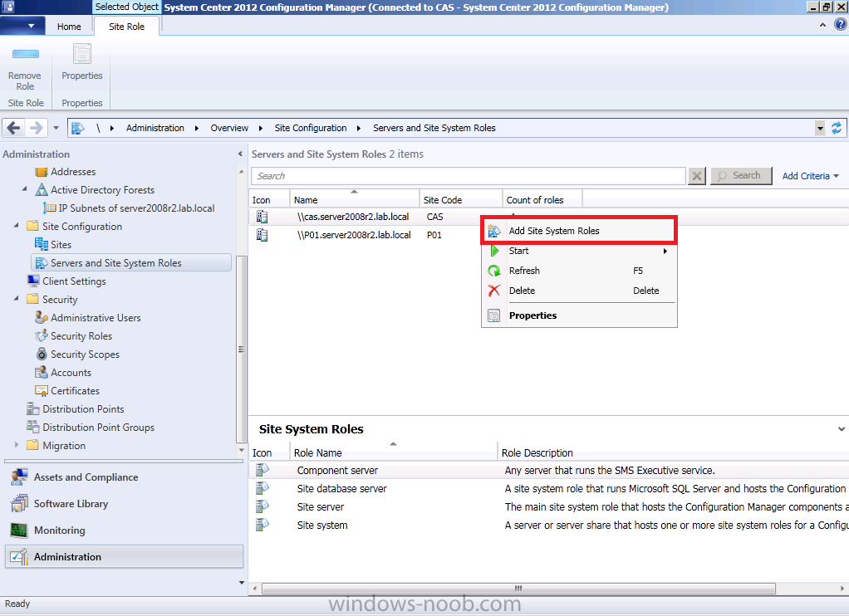Image resolution: width=849 pixels, height=616 pixels.
Task: Open the Add Criteria dropdown
Action: pyautogui.click(x=811, y=176)
